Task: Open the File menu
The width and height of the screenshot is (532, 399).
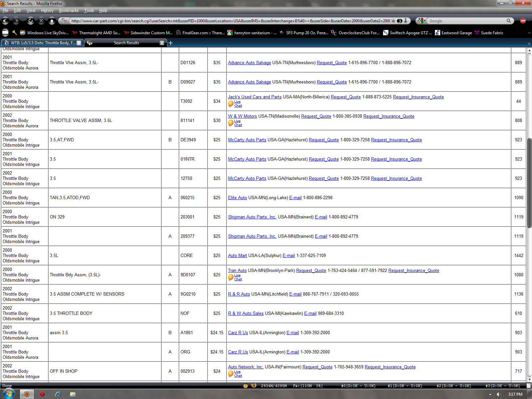Action: [5, 11]
